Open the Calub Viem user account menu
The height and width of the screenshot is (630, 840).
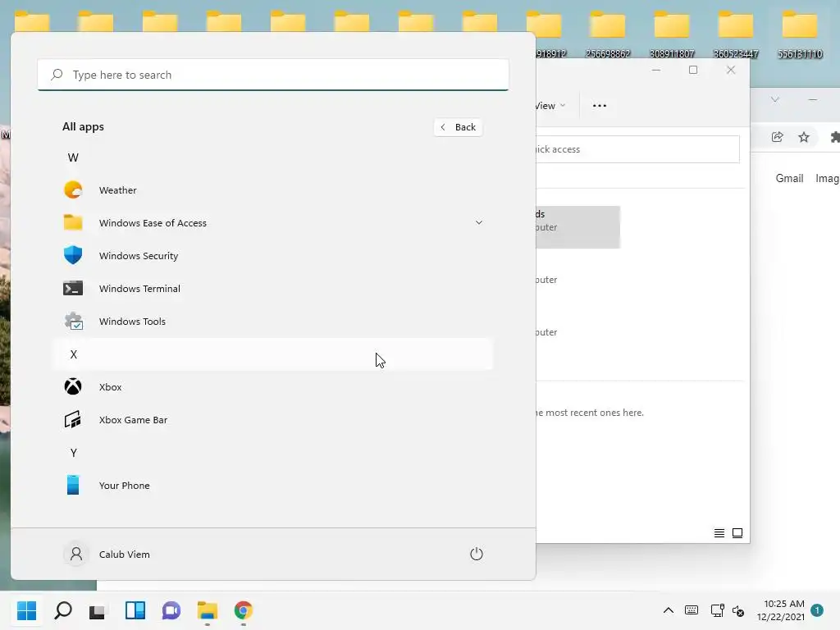(107, 554)
